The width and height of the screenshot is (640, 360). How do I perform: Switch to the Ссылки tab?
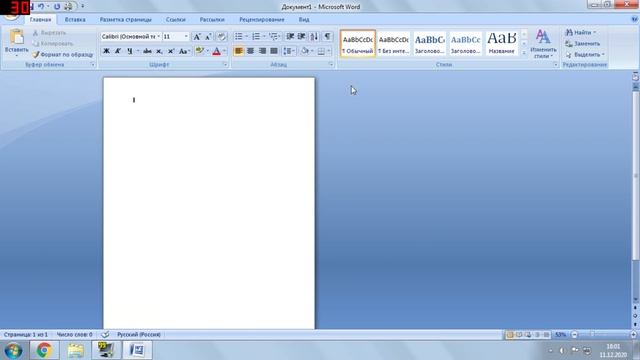tap(176, 19)
